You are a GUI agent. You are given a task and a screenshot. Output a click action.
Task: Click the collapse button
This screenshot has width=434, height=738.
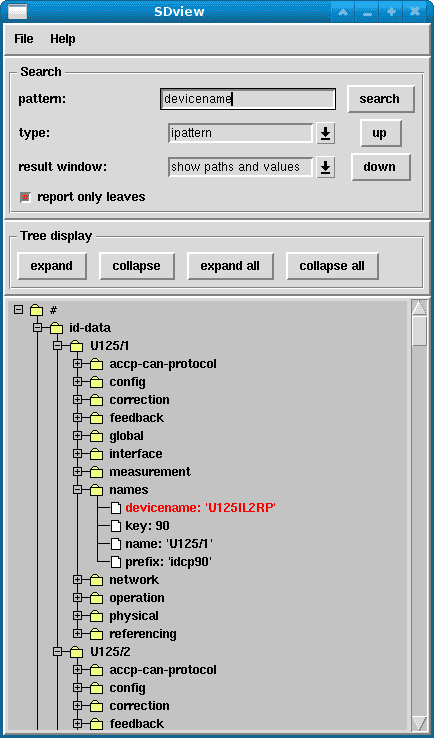(x=137, y=266)
